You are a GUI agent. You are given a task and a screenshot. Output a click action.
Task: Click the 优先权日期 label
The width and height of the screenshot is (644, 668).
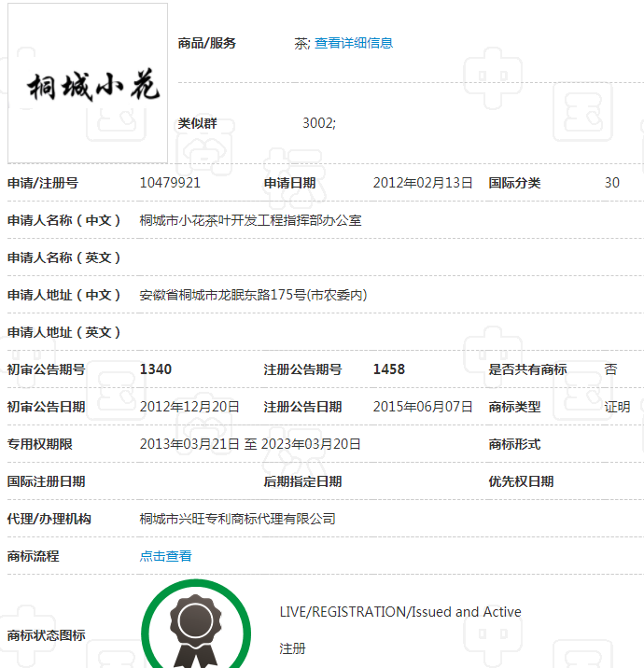521,481
